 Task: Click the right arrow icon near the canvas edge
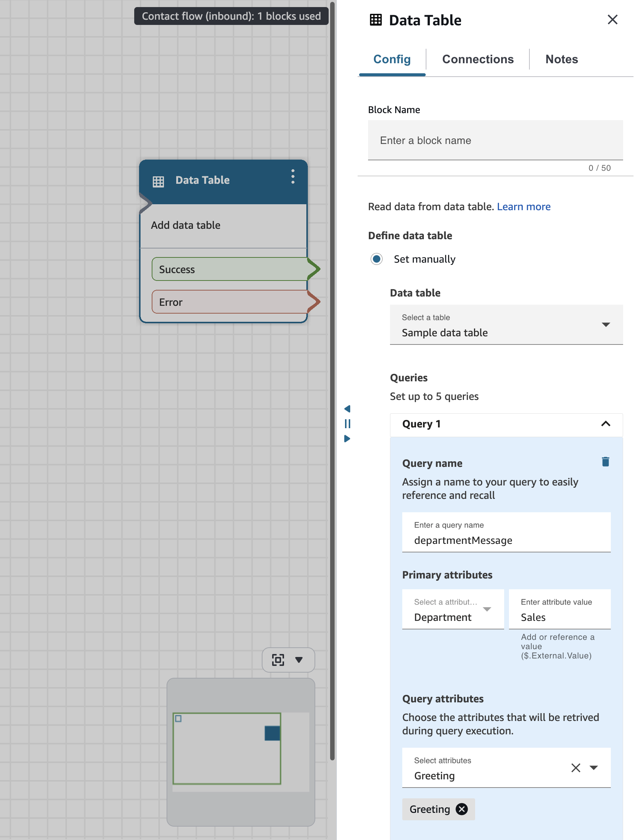[347, 439]
